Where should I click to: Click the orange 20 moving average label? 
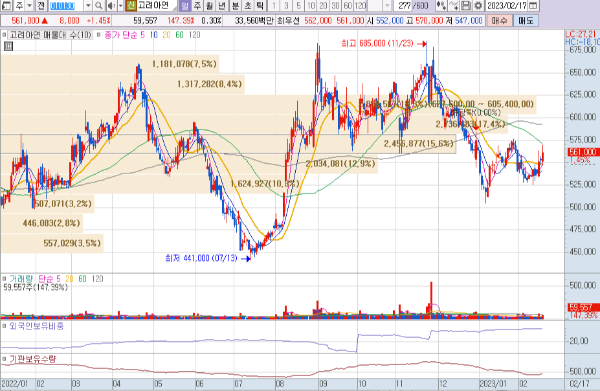(x=166, y=35)
